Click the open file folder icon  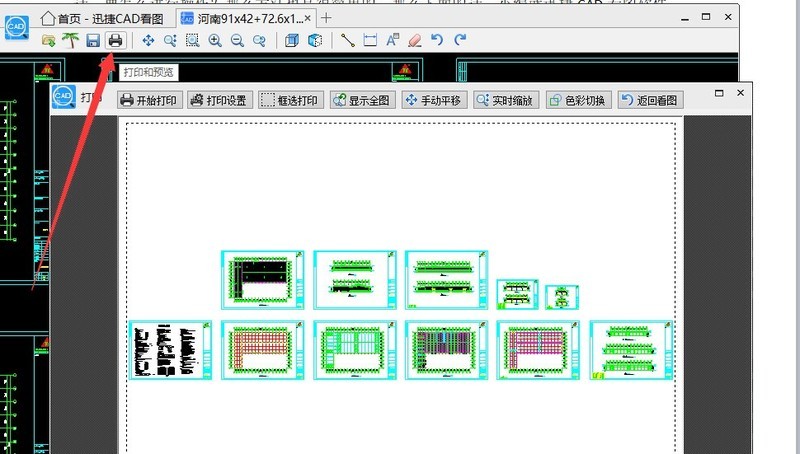pos(49,40)
